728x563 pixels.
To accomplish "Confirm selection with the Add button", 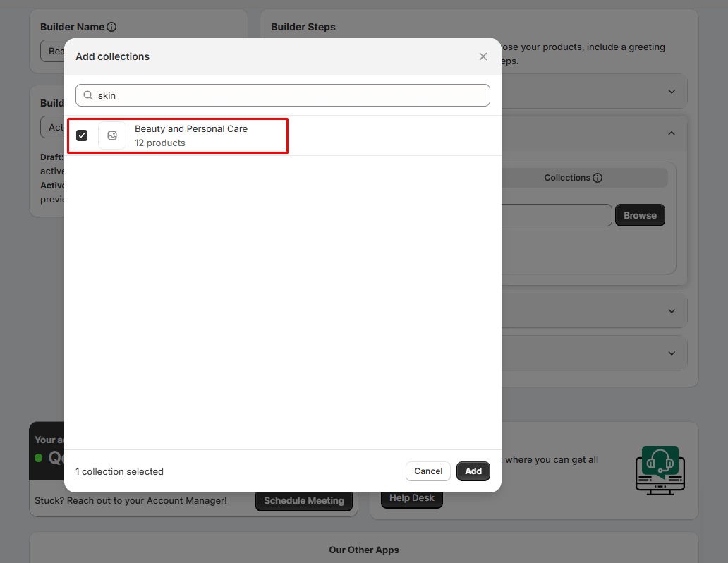I will pos(473,471).
